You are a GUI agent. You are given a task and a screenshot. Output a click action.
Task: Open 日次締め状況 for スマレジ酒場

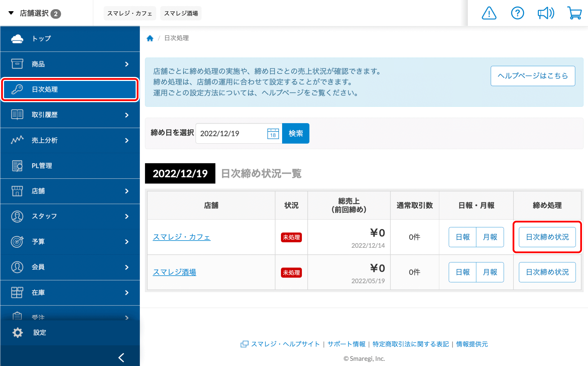pos(547,272)
